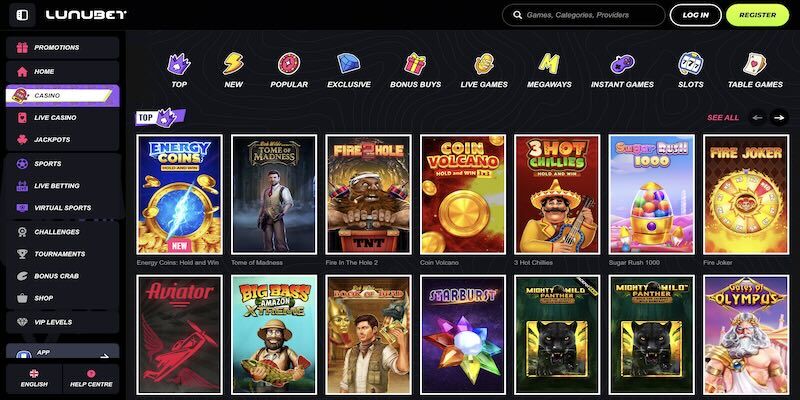
Task: Open the Fire In The Hole 2 thumbnail
Action: [x=368, y=194]
